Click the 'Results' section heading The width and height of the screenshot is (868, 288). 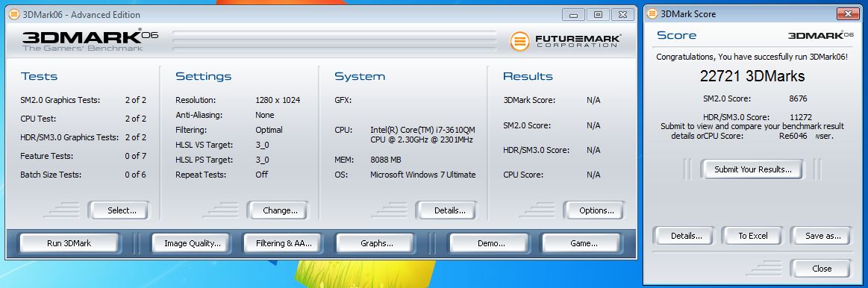tap(528, 76)
